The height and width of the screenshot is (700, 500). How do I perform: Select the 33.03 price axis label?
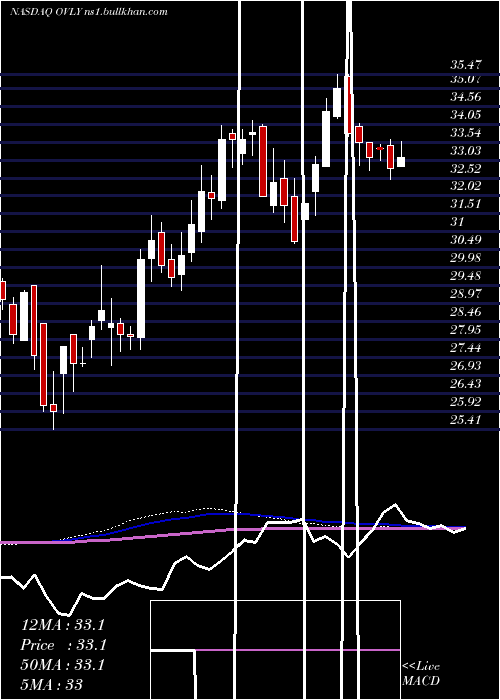(x=466, y=150)
